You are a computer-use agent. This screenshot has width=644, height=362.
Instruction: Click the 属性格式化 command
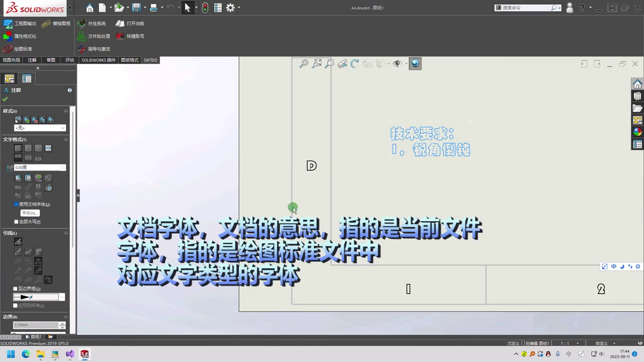coord(20,36)
